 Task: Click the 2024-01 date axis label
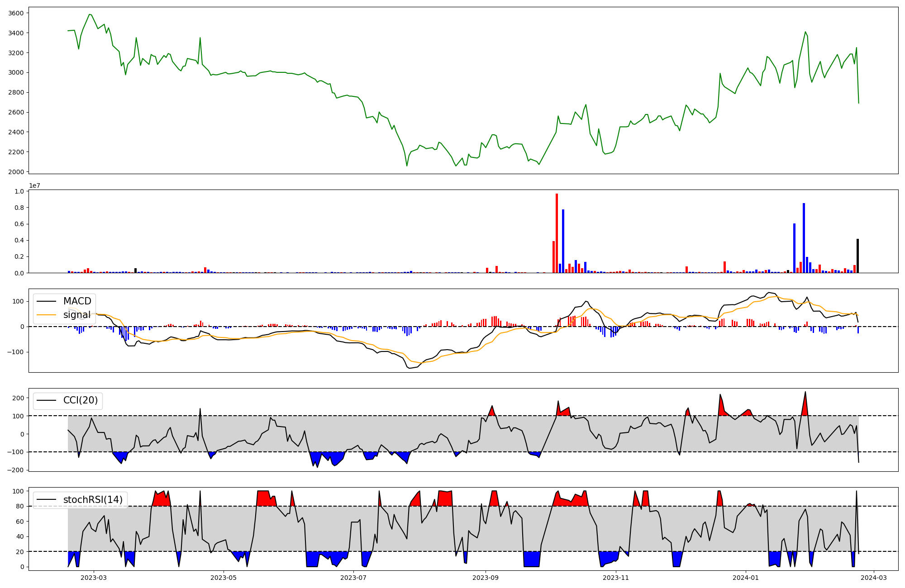pos(745,578)
